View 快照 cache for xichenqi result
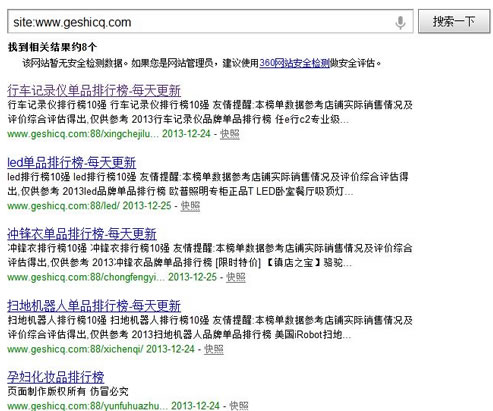493x411 pixels. (214, 349)
